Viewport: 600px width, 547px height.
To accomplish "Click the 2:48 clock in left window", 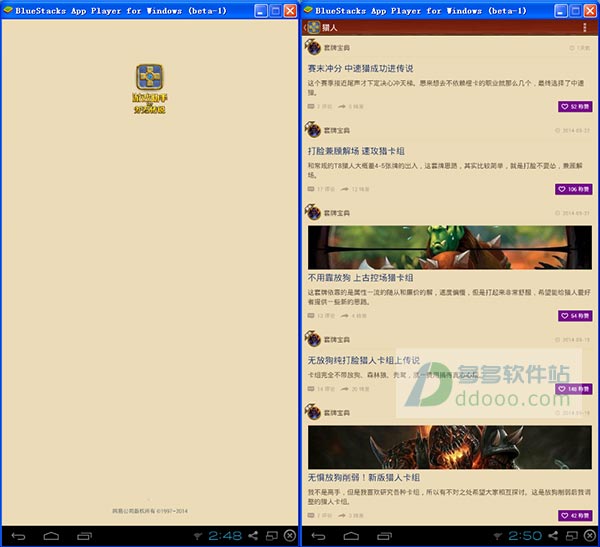I will pyautogui.click(x=225, y=536).
